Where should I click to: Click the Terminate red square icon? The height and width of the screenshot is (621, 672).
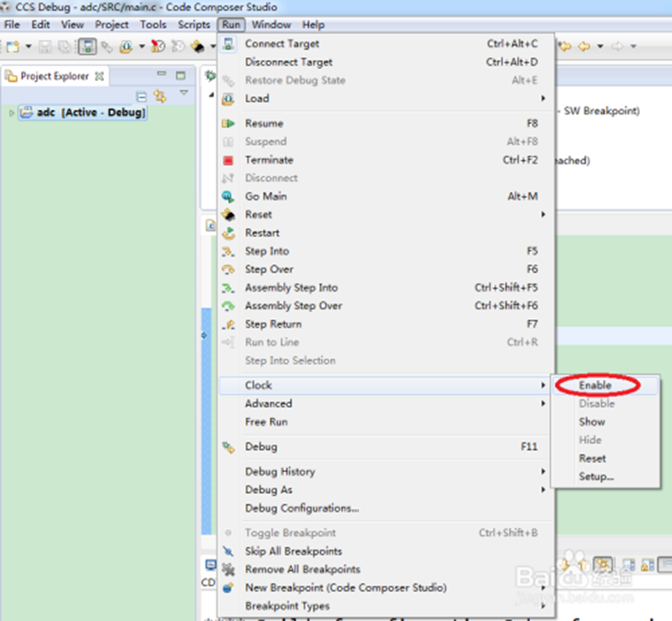(228, 160)
